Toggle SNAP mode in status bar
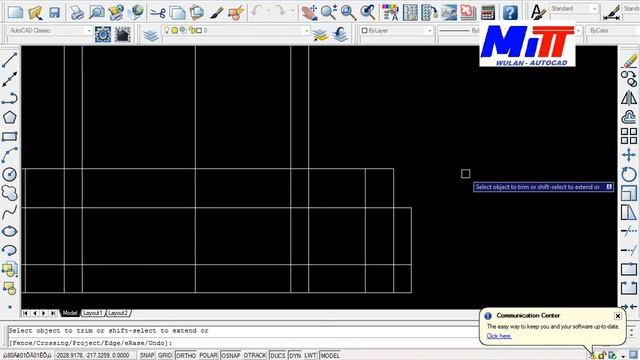Screen dimensions: 640x360 [147, 356]
